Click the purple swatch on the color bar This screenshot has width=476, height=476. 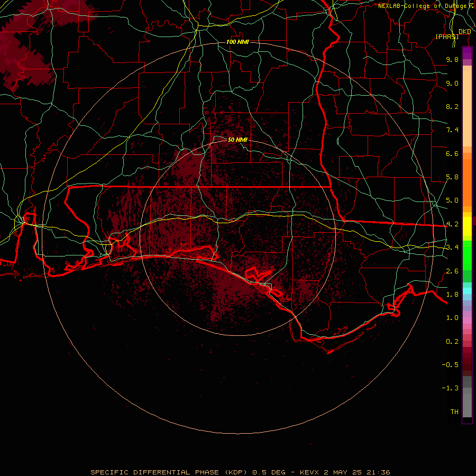click(x=467, y=53)
